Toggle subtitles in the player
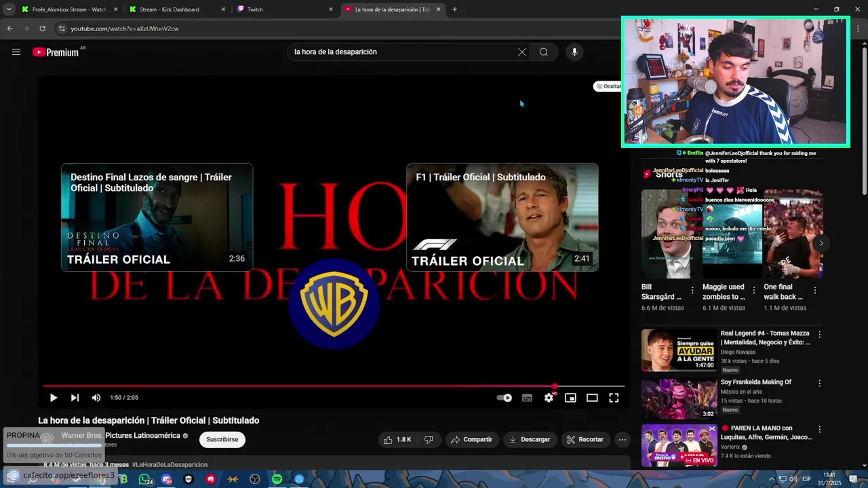The width and height of the screenshot is (868, 488). [x=527, y=398]
